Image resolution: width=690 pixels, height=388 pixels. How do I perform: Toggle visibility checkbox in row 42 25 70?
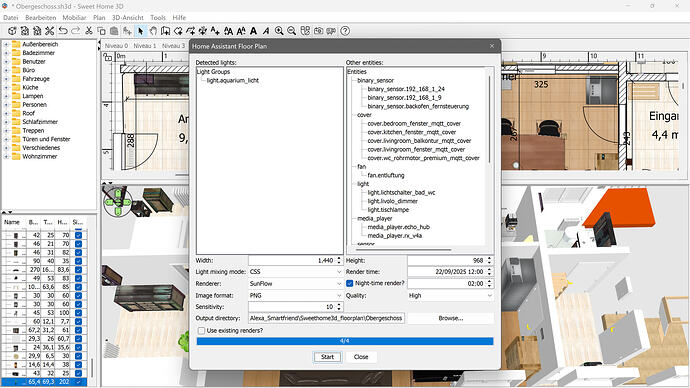point(78,235)
